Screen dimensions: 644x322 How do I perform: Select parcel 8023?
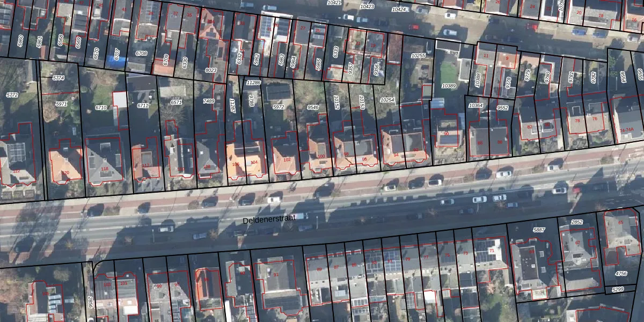(211, 70)
